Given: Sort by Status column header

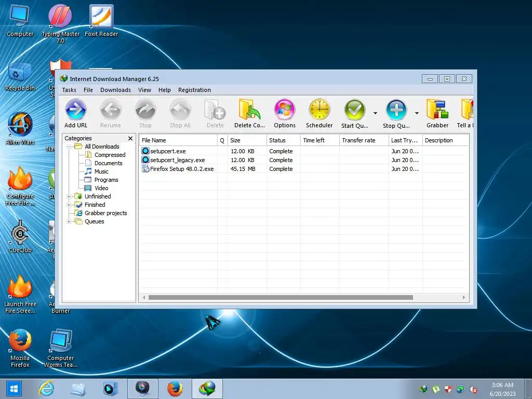Looking at the screenshot, I should coord(284,140).
